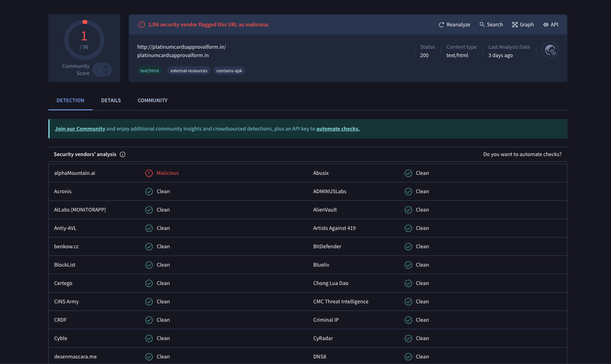Click the text/html tag

(x=149, y=71)
